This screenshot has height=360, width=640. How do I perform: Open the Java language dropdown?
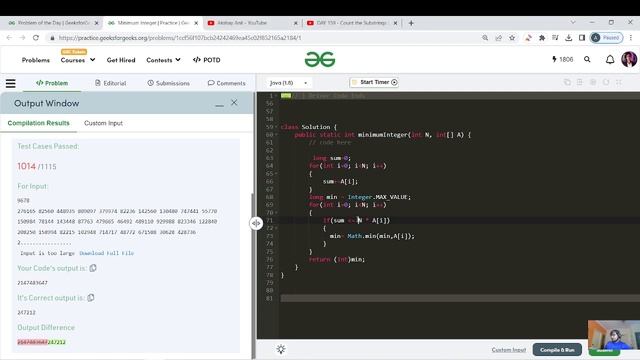[x=288, y=83]
